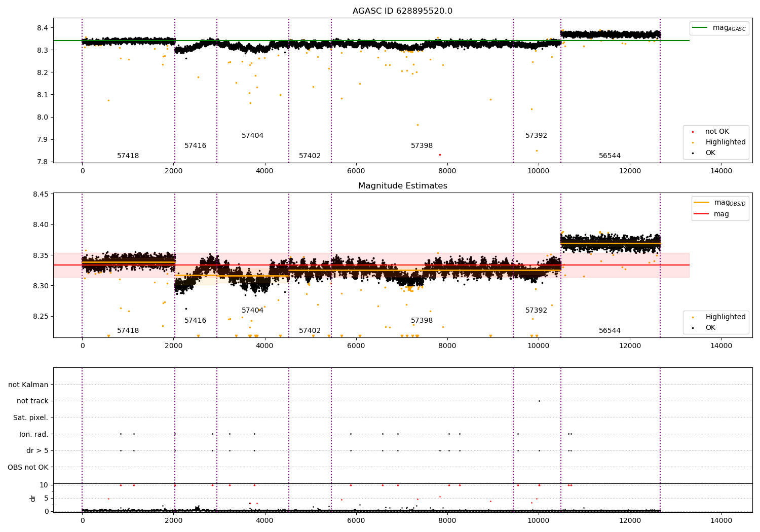Screen dimensions: 760x532
Task: Click the 8.25 y-axis tick label
Action: 40,317
